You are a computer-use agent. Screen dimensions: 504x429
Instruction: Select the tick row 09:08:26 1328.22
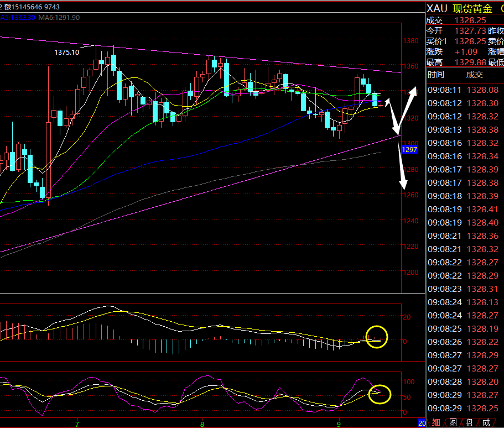(463, 342)
